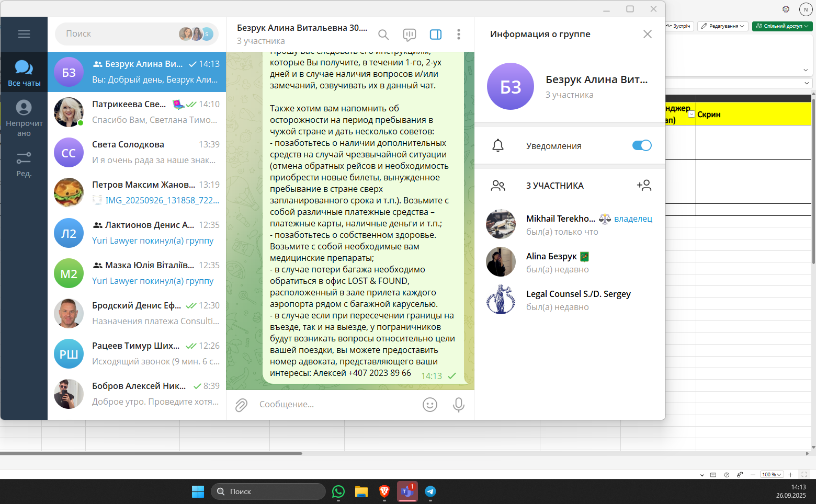The width and height of the screenshot is (816, 504).
Task: Open Mikhail Terekho... member profile
Action: coord(570,225)
